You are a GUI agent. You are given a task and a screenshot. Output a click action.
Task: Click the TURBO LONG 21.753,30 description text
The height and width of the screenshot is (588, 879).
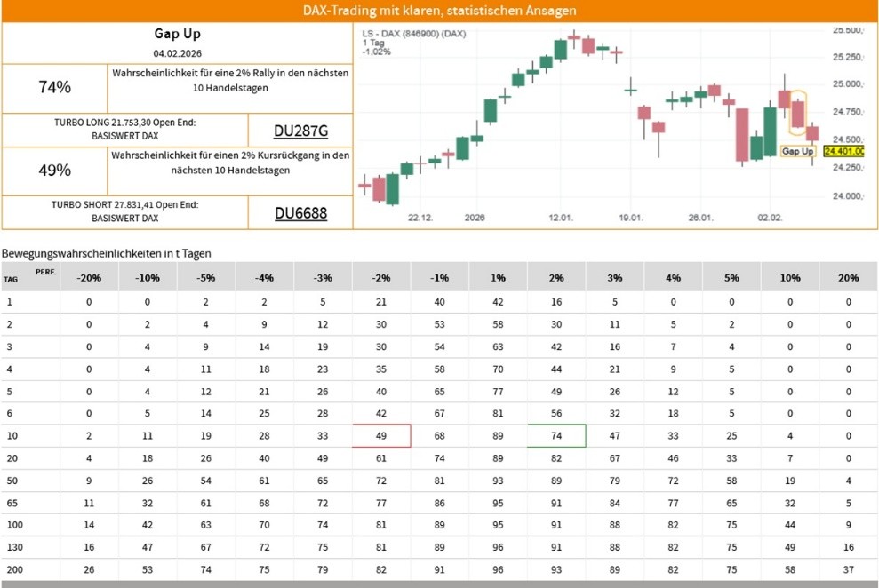(x=124, y=130)
